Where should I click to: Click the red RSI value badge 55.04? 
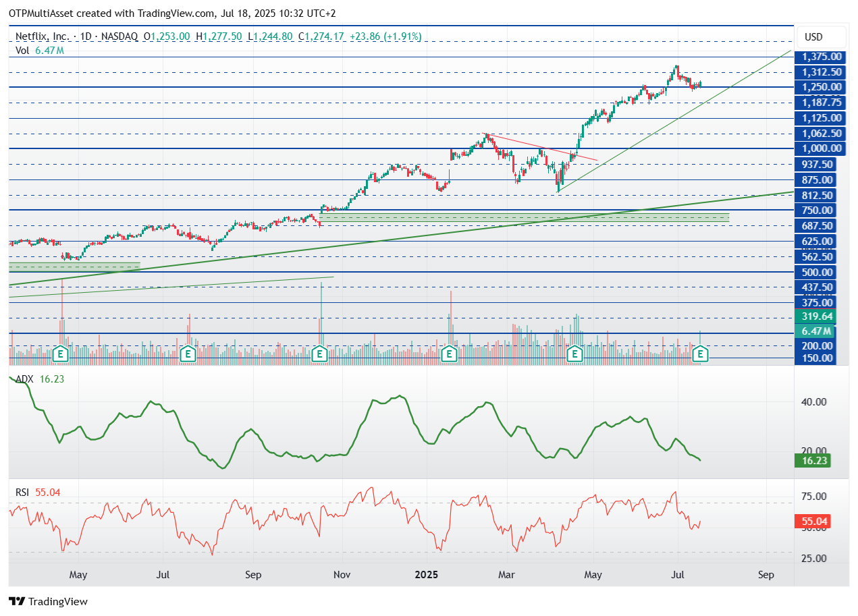point(812,521)
